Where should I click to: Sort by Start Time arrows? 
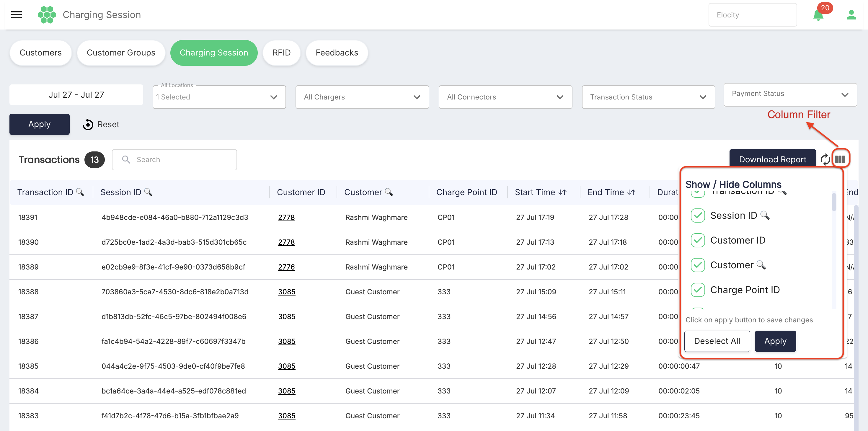[x=562, y=192]
